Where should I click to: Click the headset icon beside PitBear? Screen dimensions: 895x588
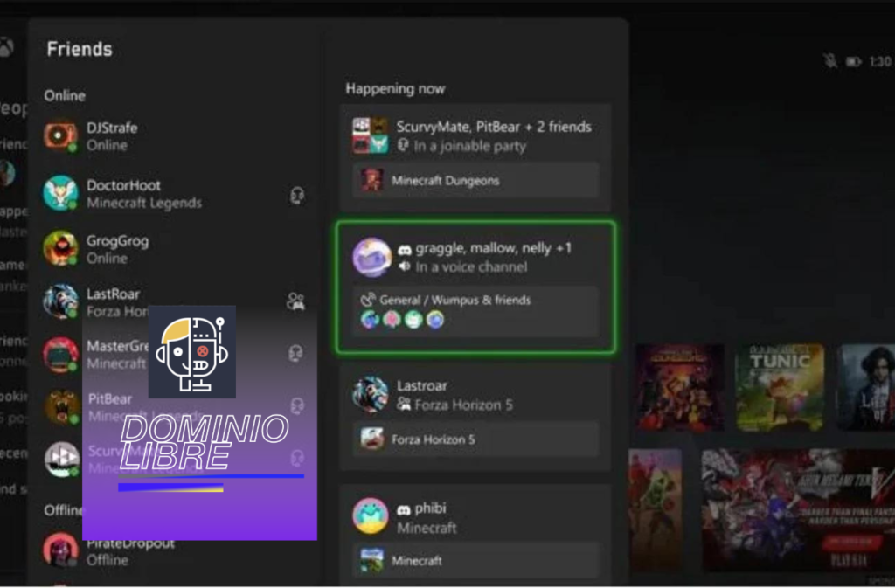[297, 406]
